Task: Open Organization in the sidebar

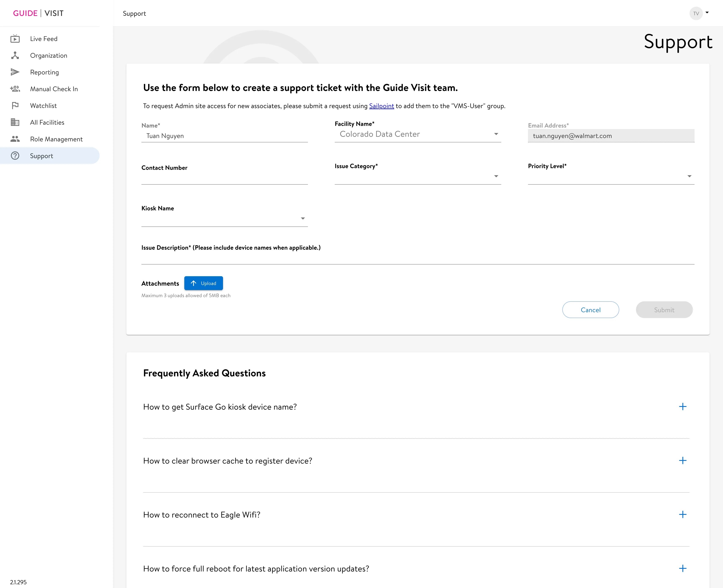Action: pos(50,56)
